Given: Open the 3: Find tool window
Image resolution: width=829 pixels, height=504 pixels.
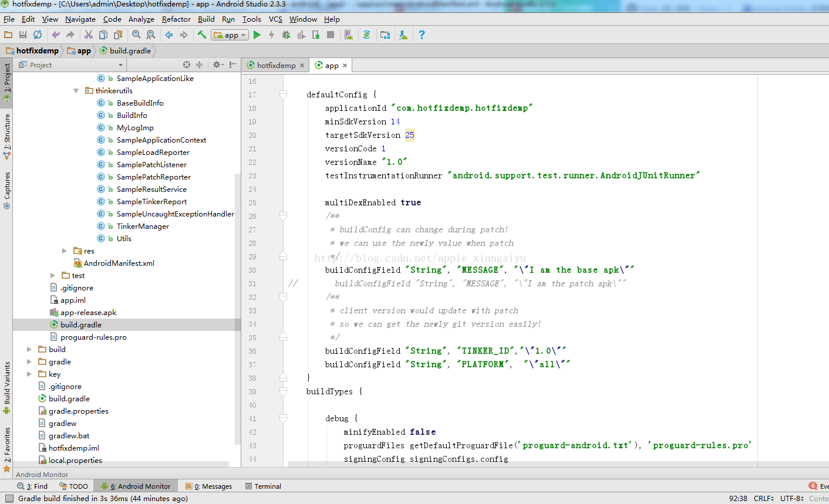Looking at the screenshot, I should [x=33, y=486].
